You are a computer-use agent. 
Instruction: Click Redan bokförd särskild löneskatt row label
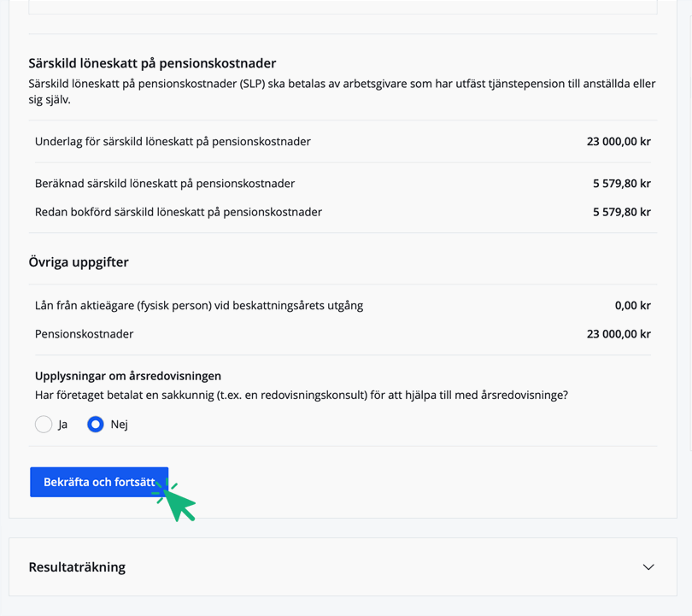click(x=179, y=212)
